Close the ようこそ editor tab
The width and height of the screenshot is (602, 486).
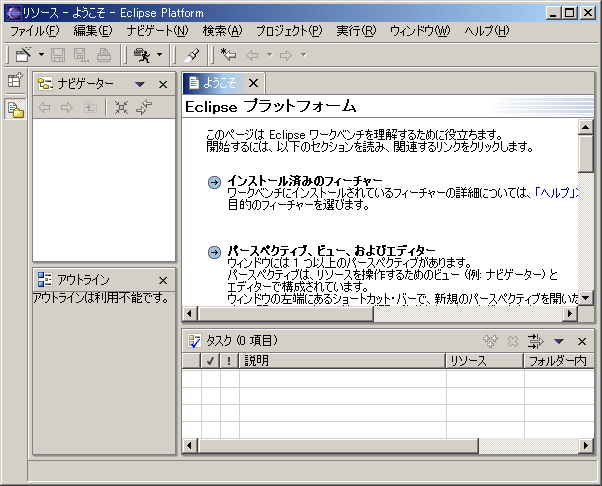pyautogui.click(x=253, y=83)
